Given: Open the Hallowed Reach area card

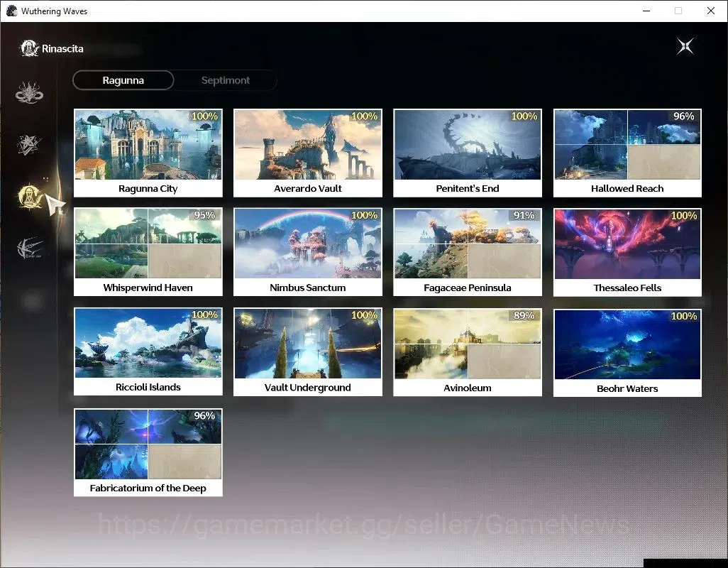Looking at the screenshot, I should 627,153.
